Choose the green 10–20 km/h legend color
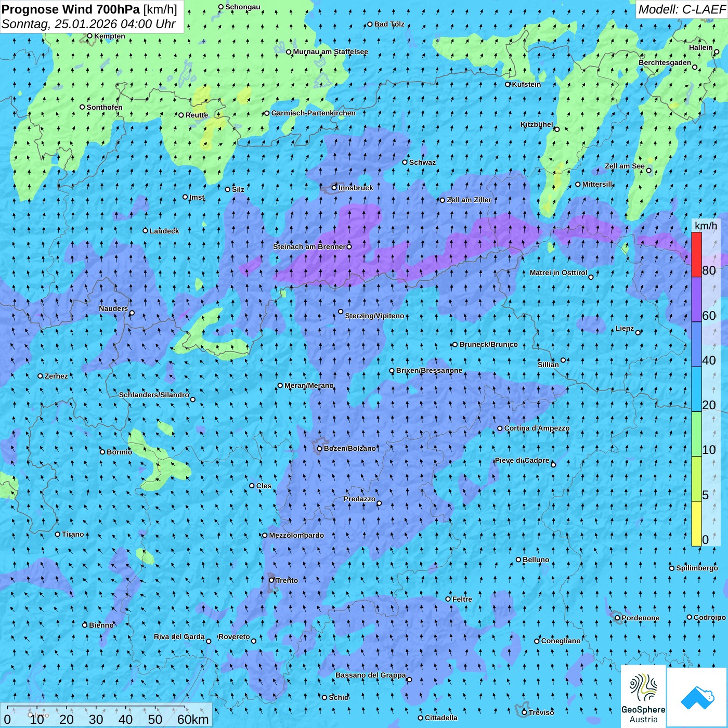Image resolution: width=728 pixels, height=728 pixels. (x=696, y=434)
